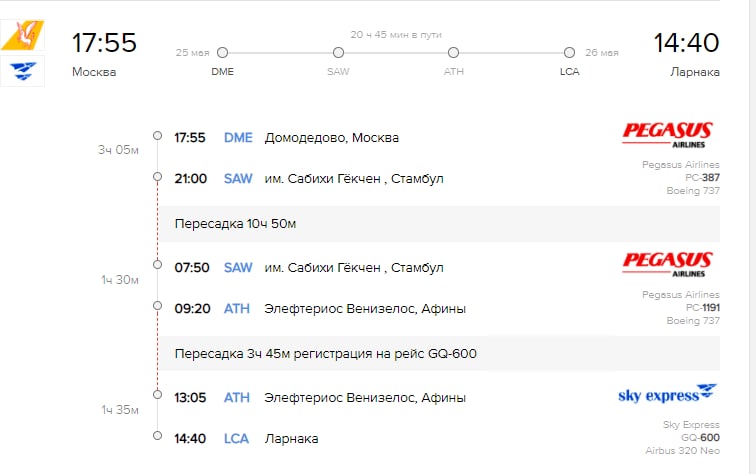Select the DME stop on route timeline
This screenshot has height=474, width=756.
(222, 53)
